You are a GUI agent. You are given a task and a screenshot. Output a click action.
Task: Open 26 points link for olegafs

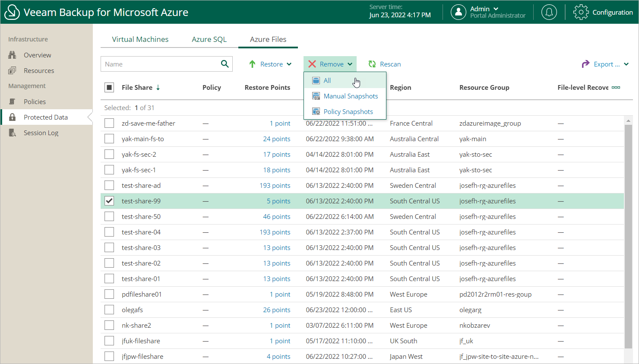click(x=277, y=310)
